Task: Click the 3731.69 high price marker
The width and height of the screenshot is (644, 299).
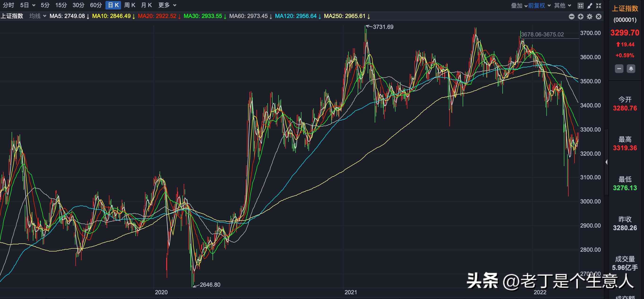Action: (x=383, y=27)
